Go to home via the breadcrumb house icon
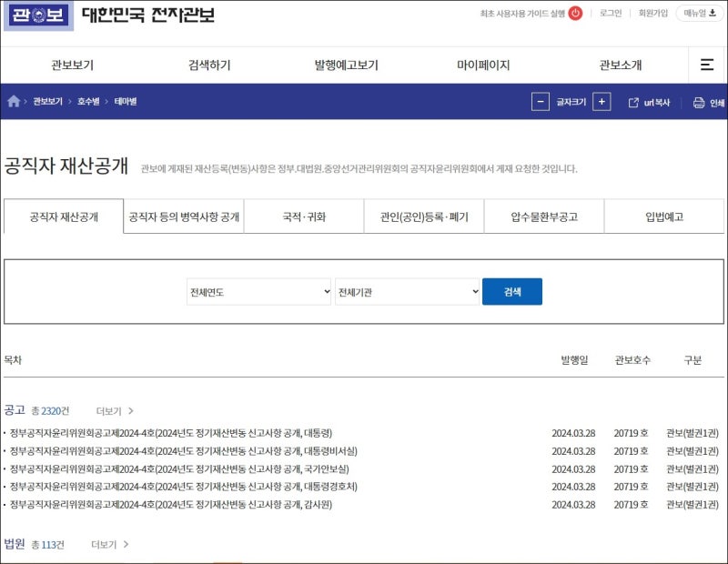Screen dimensions: 728x564 point(14,101)
